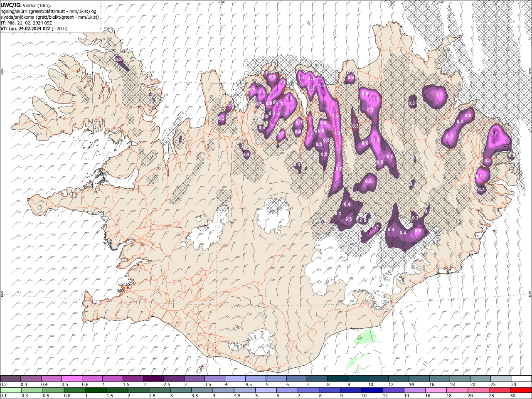Select the 20 swatch in lower legend row

click(478, 390)
